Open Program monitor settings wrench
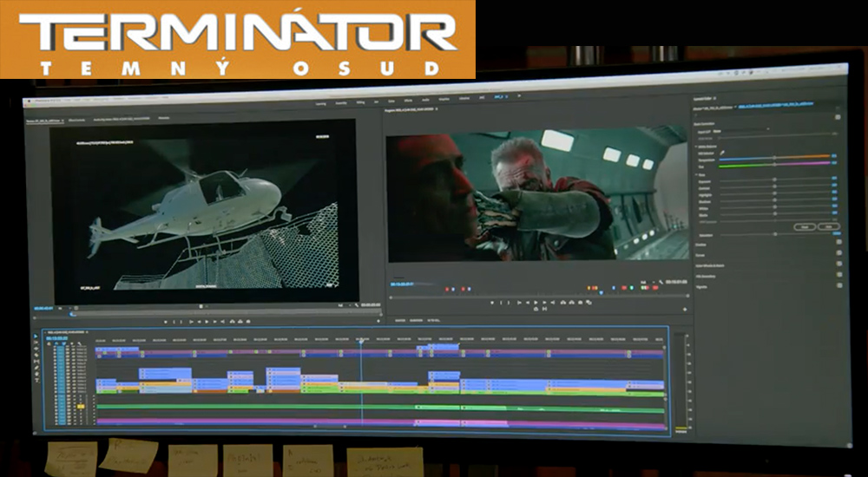Screen dimensions: 868x477 [661, 282]
